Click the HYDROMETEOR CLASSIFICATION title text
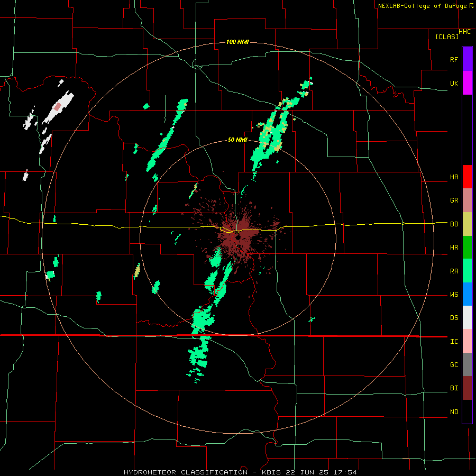Image resolution: width=476 pixels, height=476 pixels. pos(186,472)
